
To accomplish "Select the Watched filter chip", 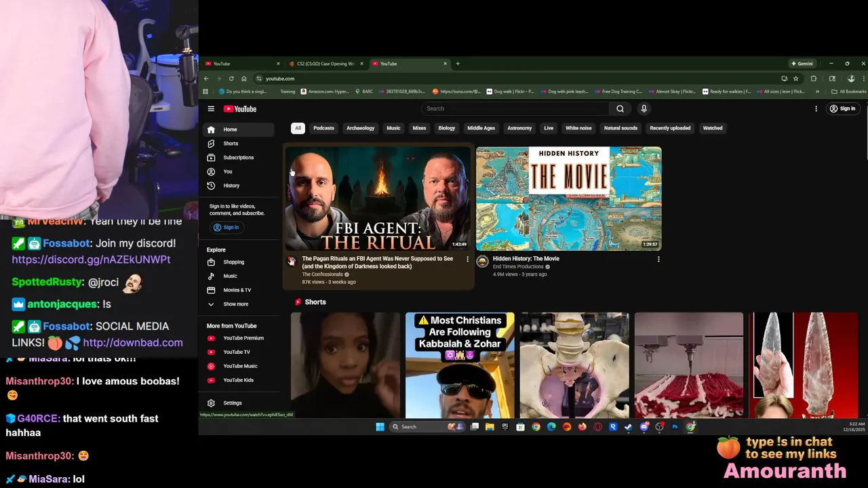I will tap(712, 128).
